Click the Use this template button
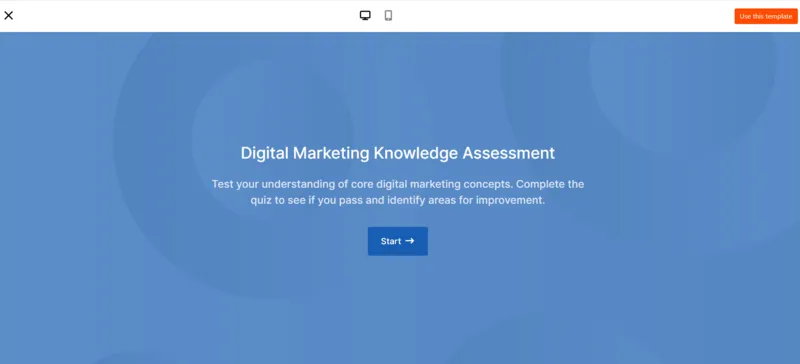The width and height of the screenshot is (800, 364). (766, 16)
